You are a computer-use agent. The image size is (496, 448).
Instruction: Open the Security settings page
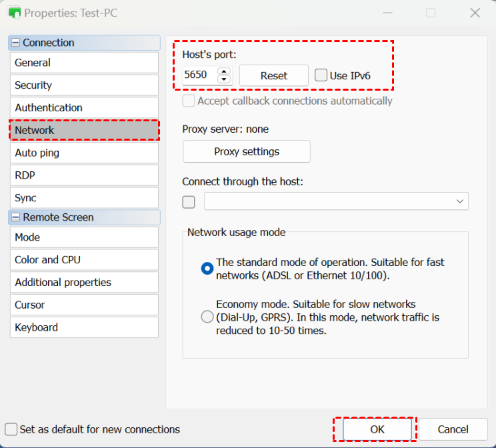[x=84, y=85]
